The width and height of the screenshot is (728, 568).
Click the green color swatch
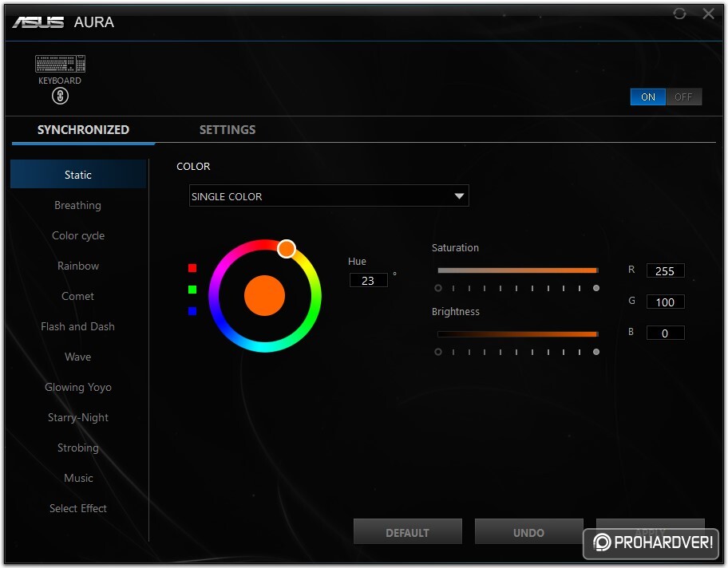coord(192,290)
